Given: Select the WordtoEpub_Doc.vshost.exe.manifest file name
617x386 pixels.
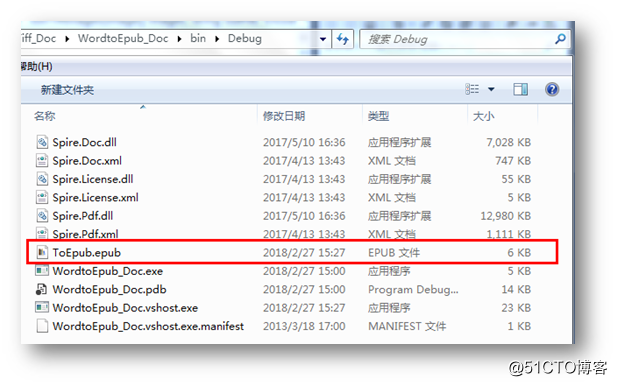Looking at the screenshot, I should point(148,326).
